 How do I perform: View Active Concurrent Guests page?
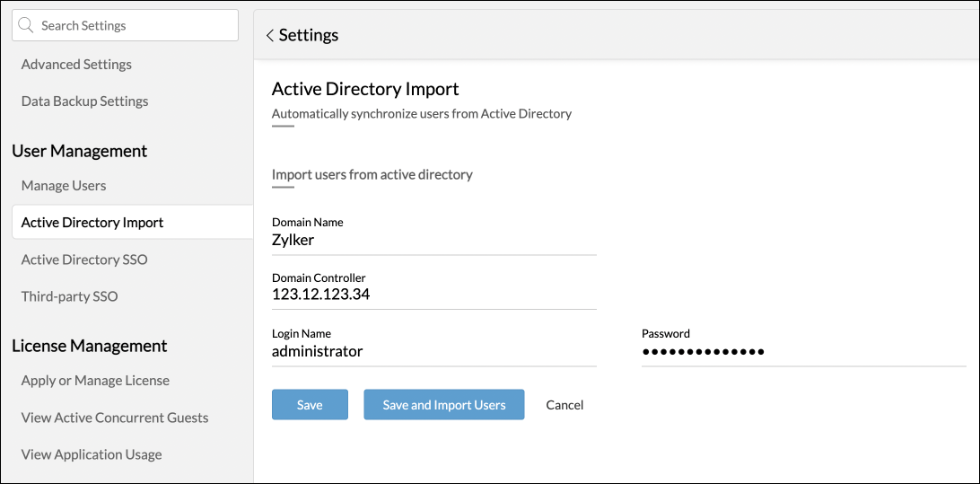(x=115, y=418)
